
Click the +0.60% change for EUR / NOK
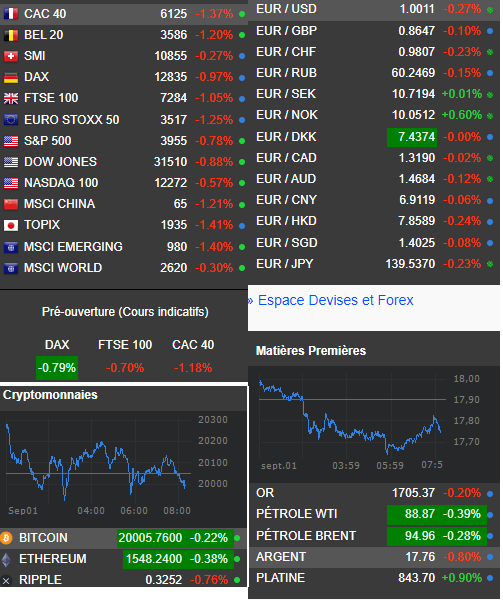point(462,115)
